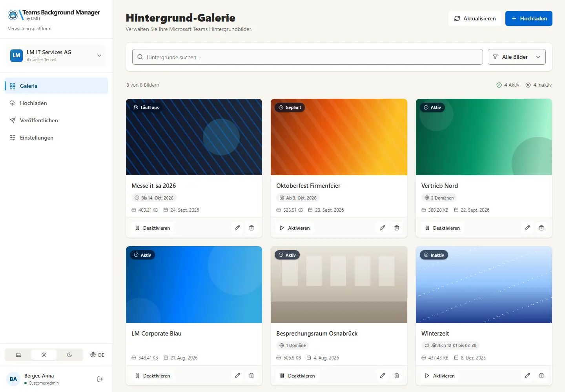This screenshot has height=392, width=565.
Task: Switch to light theme mode
Action: [44, 355]
